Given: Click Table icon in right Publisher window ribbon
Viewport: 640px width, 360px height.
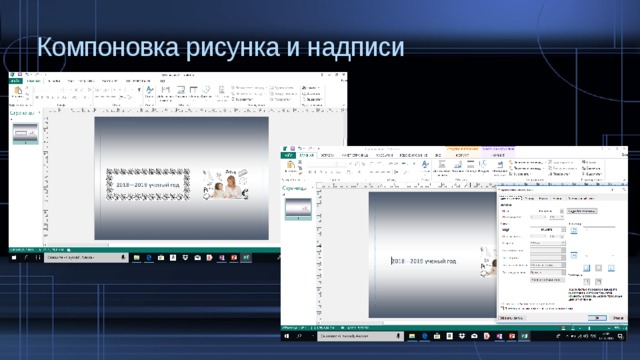Looking at the screenshot, I should 471,164.
